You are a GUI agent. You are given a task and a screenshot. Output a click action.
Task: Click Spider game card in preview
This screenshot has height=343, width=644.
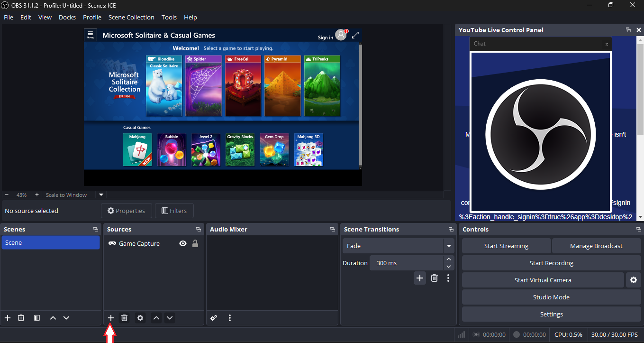(203, 85)
